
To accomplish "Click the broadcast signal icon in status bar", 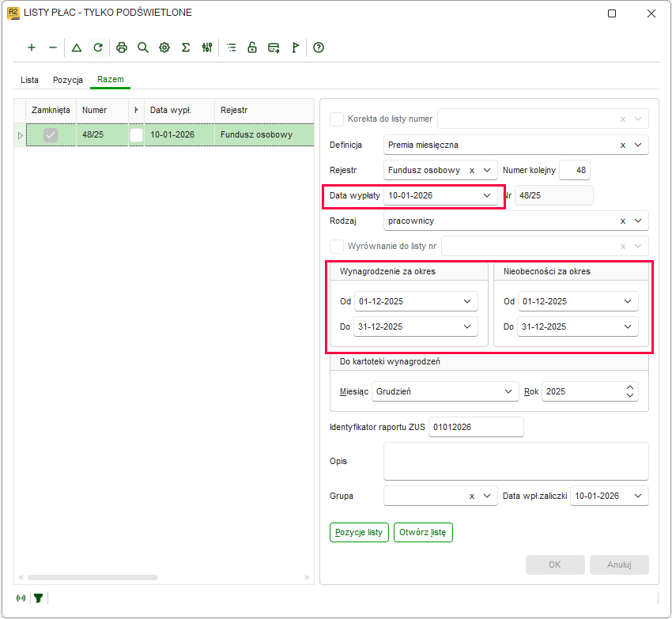I will (x=21, y=598).
